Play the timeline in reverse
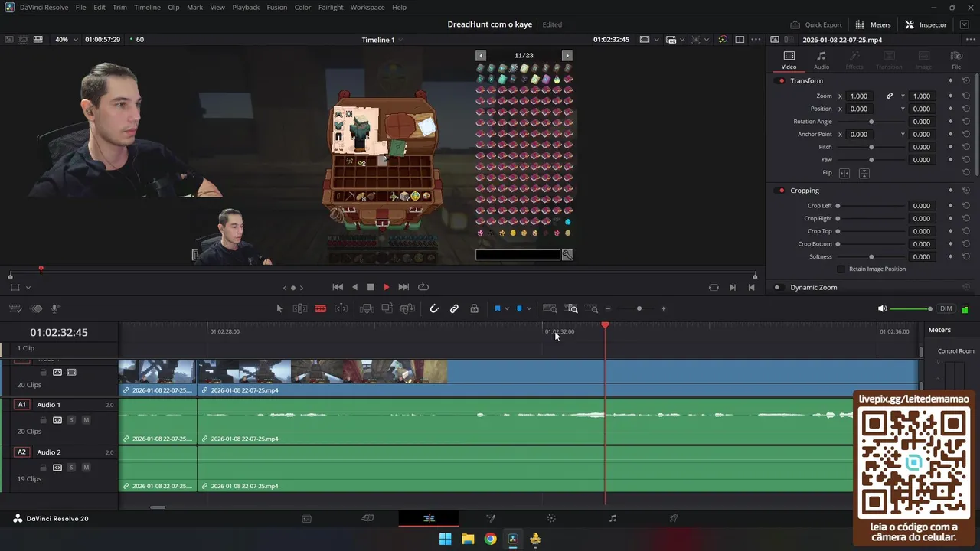 coord(354,287)
